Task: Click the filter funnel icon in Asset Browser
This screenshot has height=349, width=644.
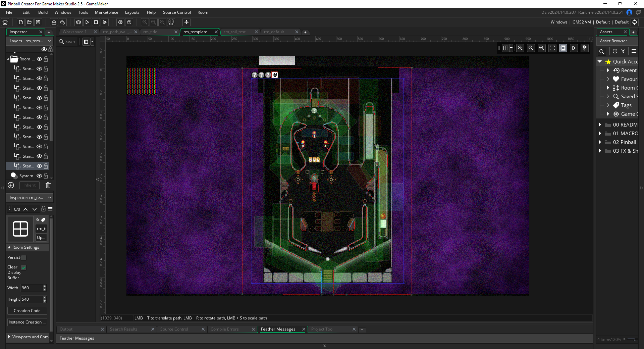Action: [623, 51]
